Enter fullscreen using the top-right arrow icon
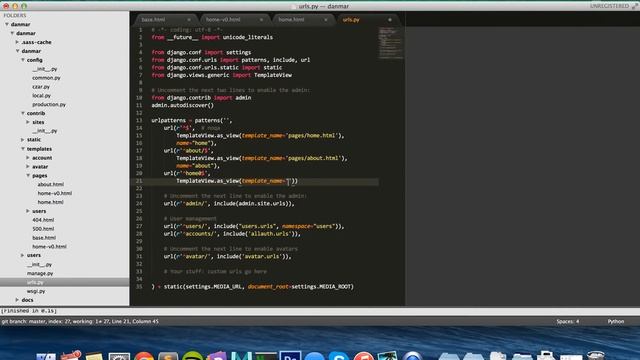Screen dimensions: 640x360 click(634, 6)
